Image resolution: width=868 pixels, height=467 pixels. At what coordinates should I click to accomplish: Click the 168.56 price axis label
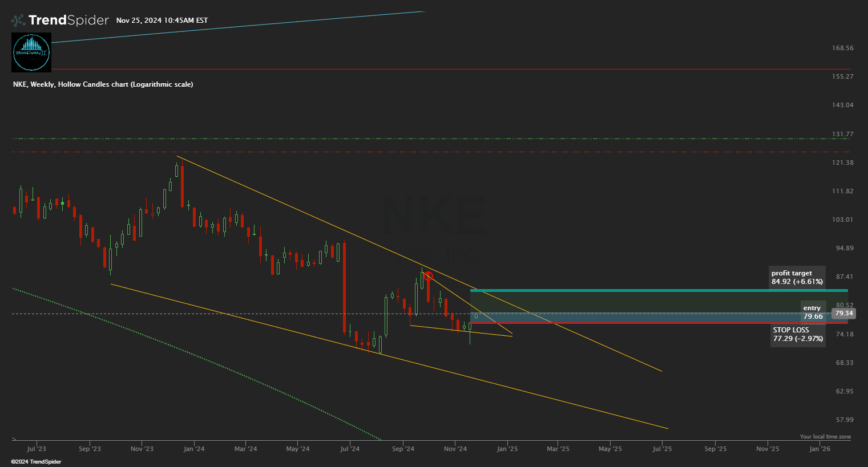point(842,48)
